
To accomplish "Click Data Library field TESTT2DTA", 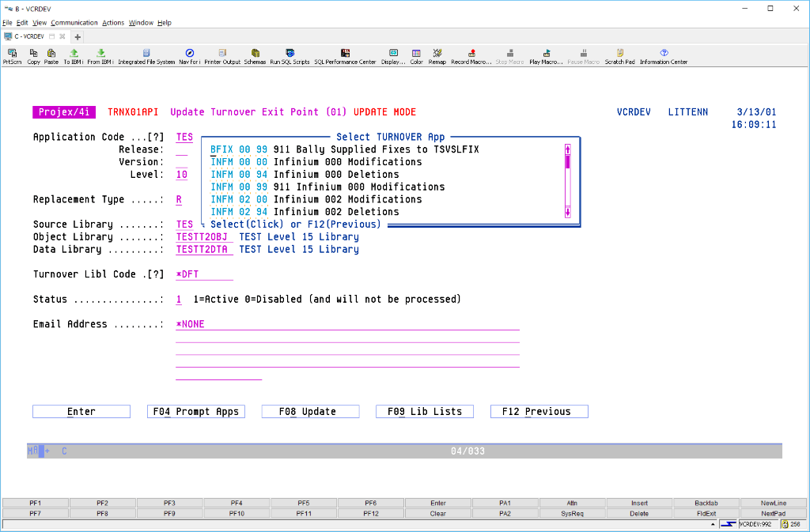I will pos(204,249).
